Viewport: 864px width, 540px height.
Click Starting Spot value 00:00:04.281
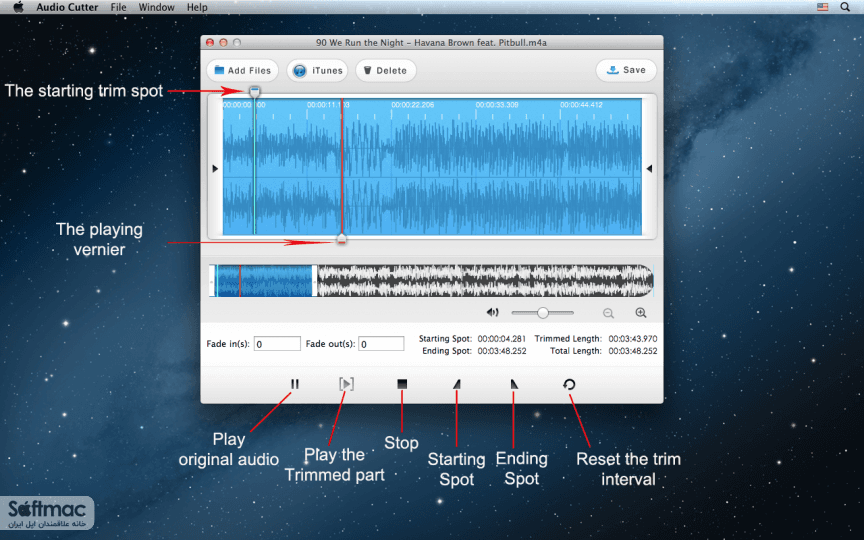coord(501,339)
